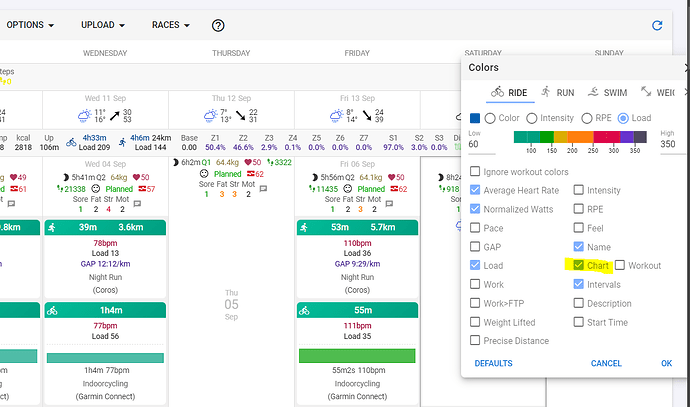Click the cycling icon beside 4h33m
The image size is (690, 407).
point(71,142)
